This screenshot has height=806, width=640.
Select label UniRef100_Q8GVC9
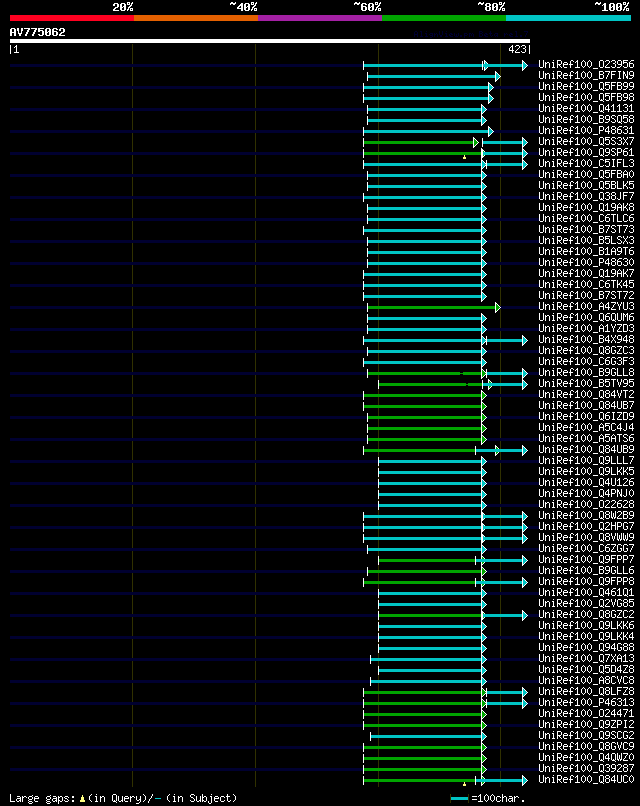tap(587, 747)
